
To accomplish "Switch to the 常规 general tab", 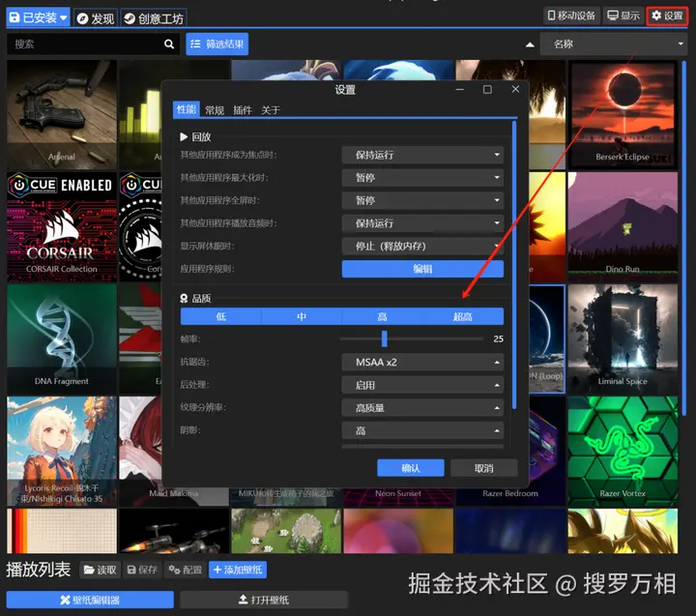I will coord(215,110).
